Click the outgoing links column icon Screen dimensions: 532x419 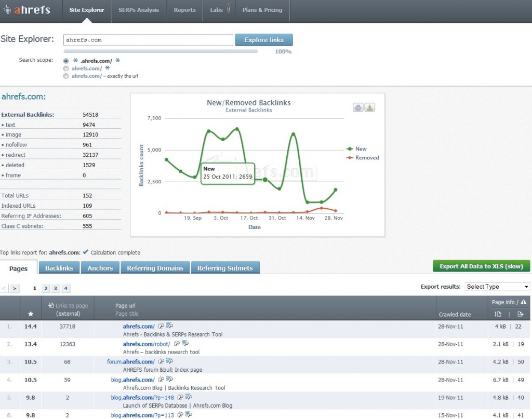click(521, 314)
